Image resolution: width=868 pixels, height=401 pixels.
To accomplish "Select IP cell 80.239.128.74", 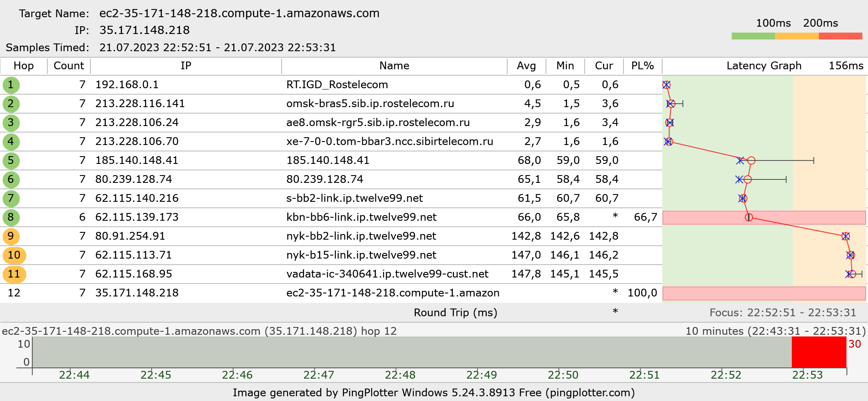I will (x=134, y=179).
